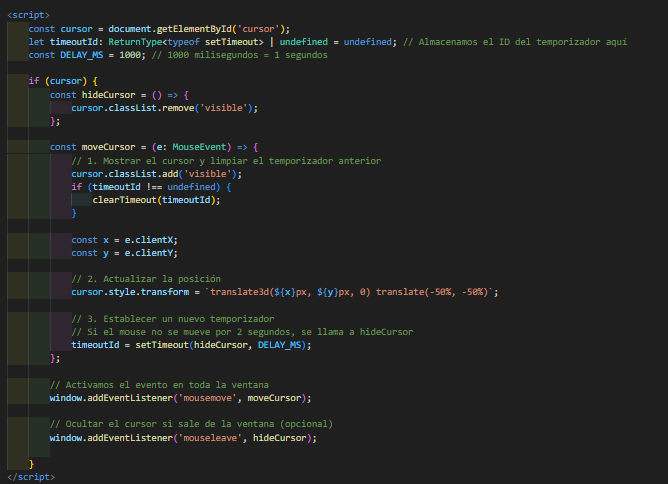Click the '1. Mostrar el cursor' comment
This screenshot has width=668, height=484.
226,160
